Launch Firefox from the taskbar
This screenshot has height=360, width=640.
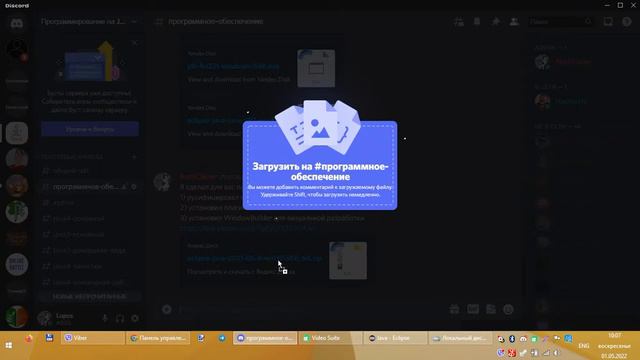(x=28, y=338)
